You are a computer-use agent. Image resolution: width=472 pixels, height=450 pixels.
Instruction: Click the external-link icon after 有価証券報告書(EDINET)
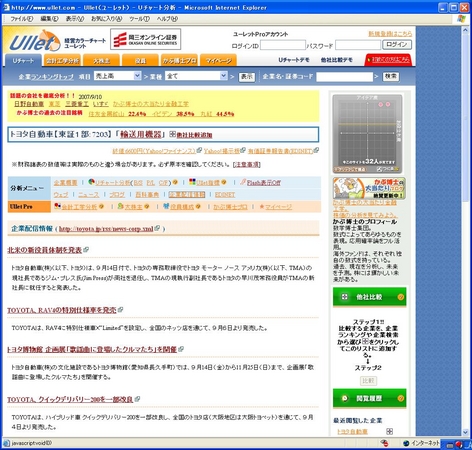316,150
